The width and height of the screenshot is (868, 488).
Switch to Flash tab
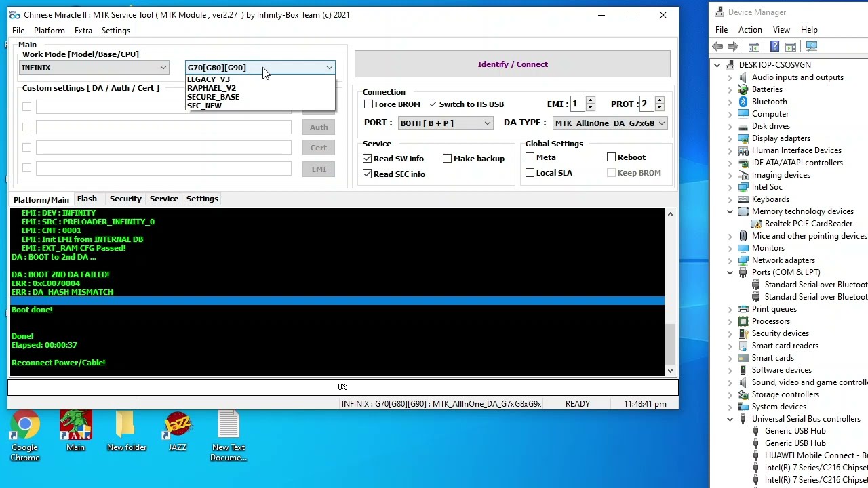(x=87, y=199)
